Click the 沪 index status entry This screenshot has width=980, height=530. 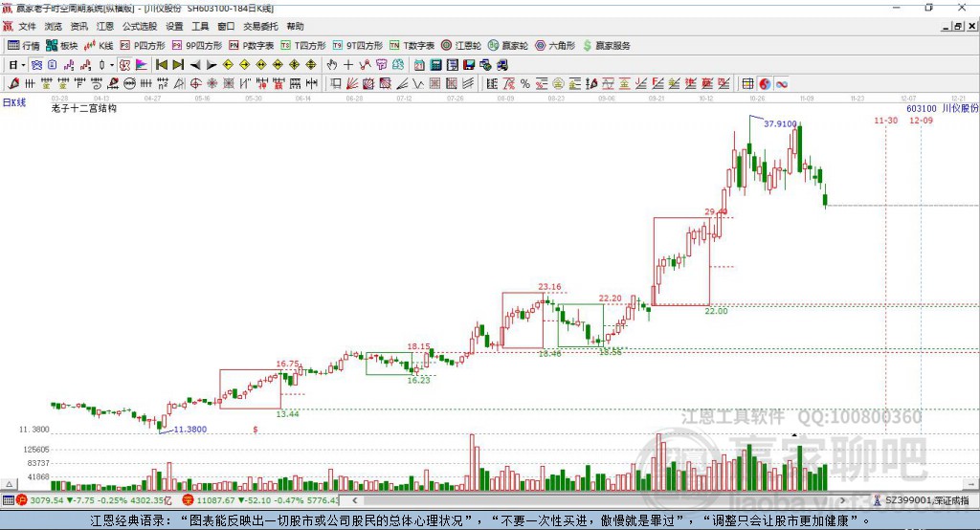(x=94, y=500)
